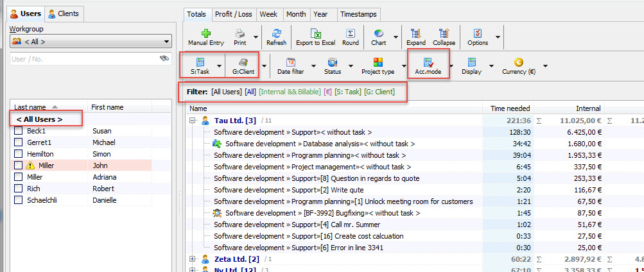This screenshot has height=272, width=644.
Task: Click Export to Excel icon
Action: [x=315, y=33]
